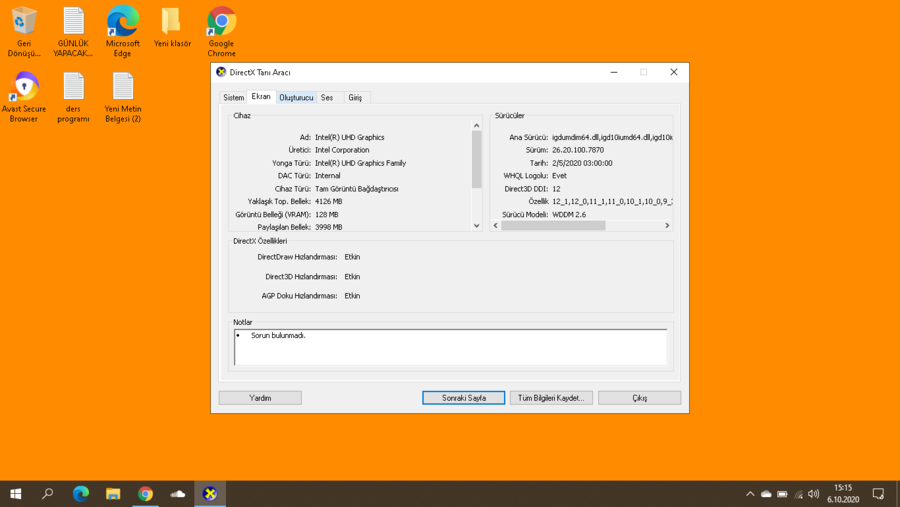Viewport: 900px width, 507px height.
Task: Click Tüm Bilgileri Kaydet button
Action: coord(551,398)
